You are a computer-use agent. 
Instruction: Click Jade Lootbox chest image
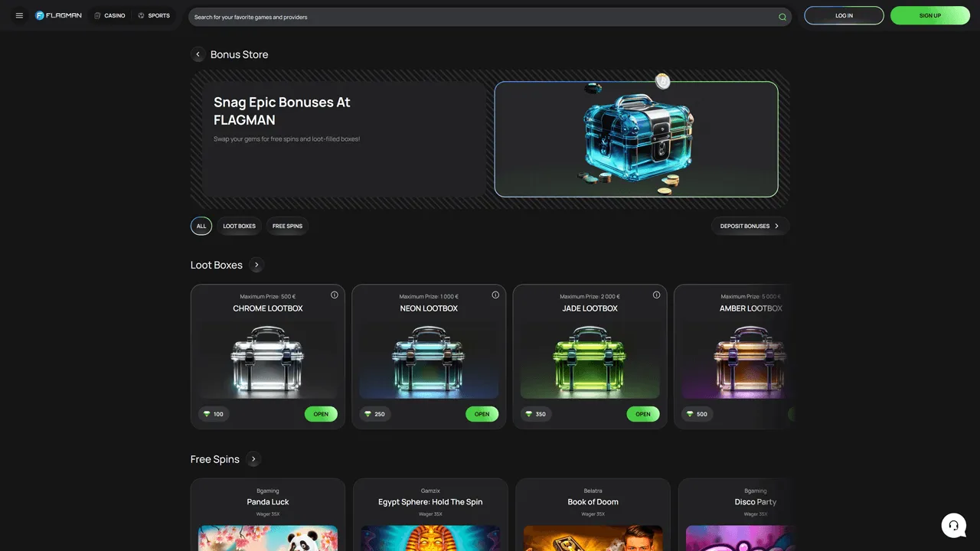[590, 360]
